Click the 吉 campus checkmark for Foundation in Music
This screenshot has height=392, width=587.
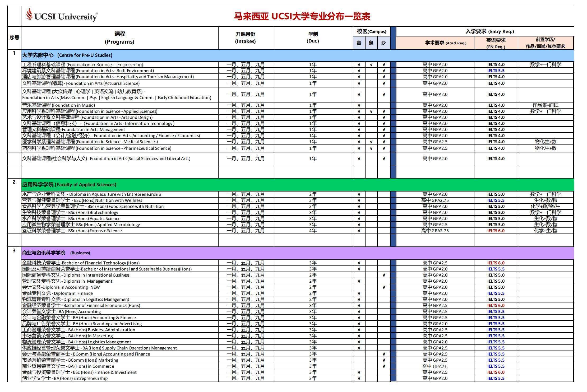click(x=359, y=105)
